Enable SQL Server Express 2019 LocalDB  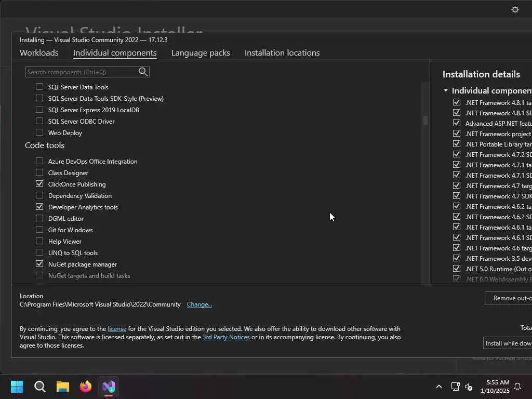pyautogui.click(x=39, y=110)
